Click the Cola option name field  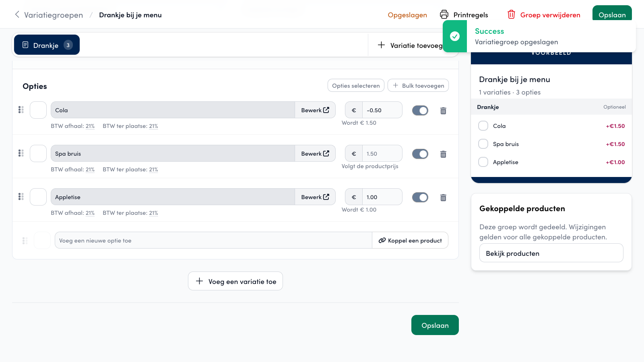tap(173, 110)
